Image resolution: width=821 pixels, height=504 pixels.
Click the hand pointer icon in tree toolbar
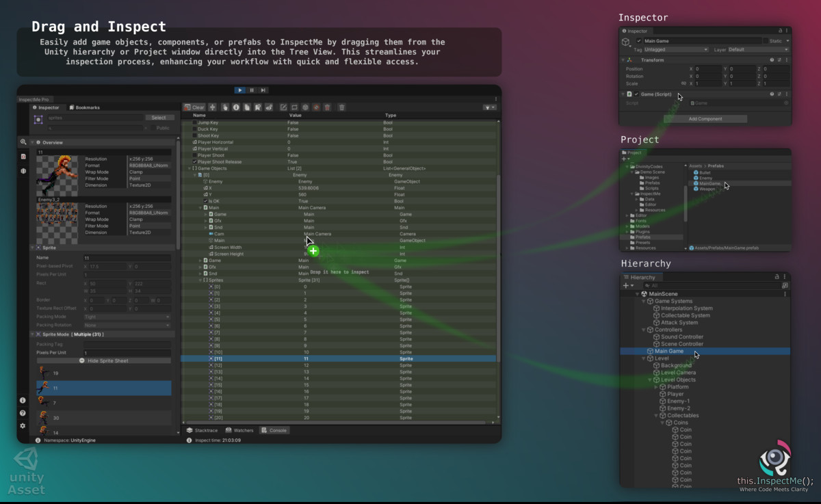(x=225, y=107)
